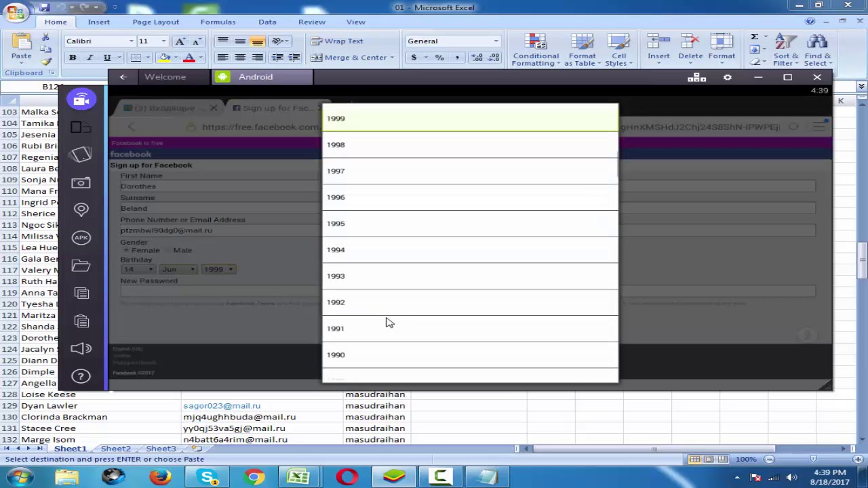Open the Sheet2 worksheet tab
Image resolution: width=868 pixels, height=488 pixels.
point(116,449)
